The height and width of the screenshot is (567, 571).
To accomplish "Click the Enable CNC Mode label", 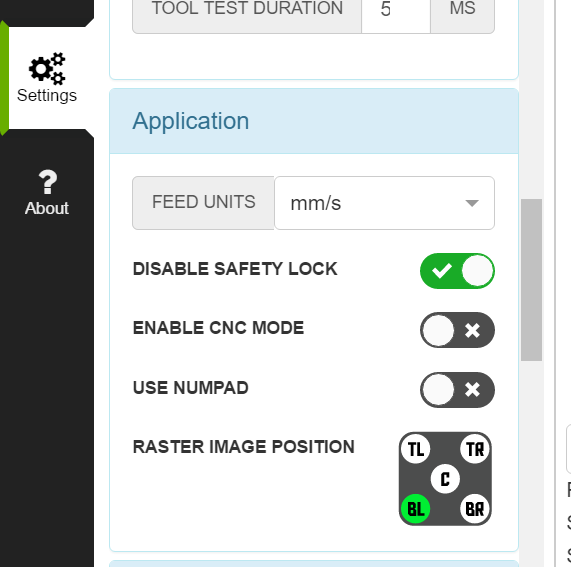I will [x=218, y=328].
